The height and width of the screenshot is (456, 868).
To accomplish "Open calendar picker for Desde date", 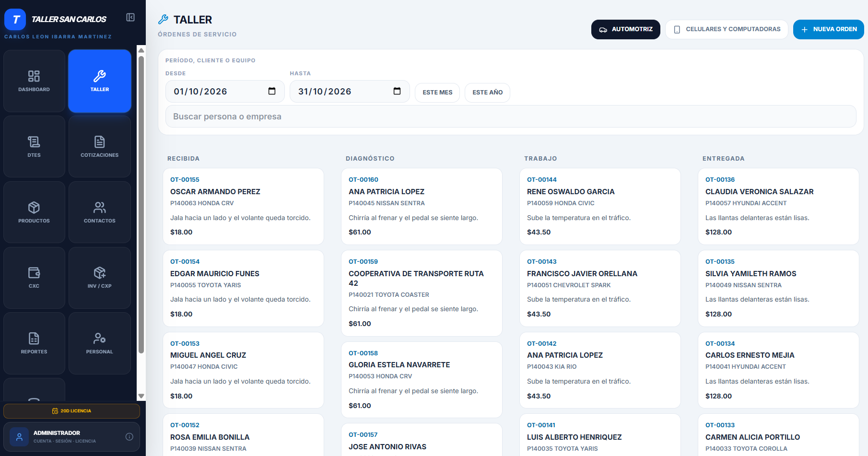I will 272,91.
